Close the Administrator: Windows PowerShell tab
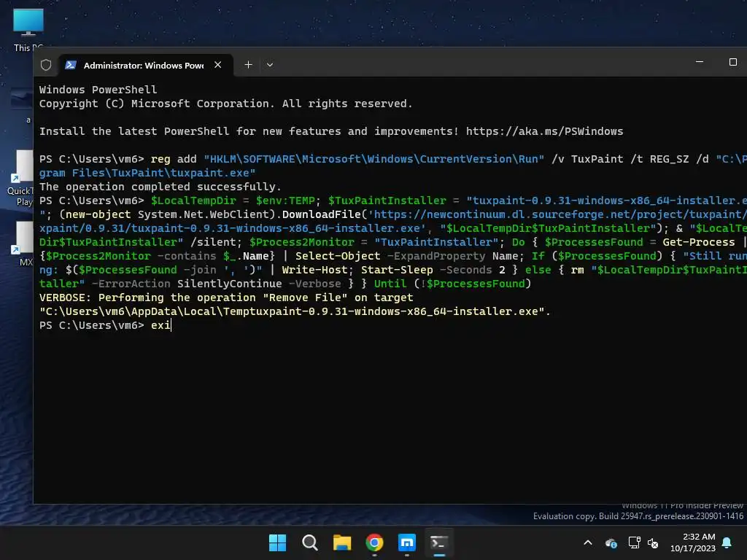The width and height of the screenshot is (747, 560). pyautogui.click(x=217, y=65)
